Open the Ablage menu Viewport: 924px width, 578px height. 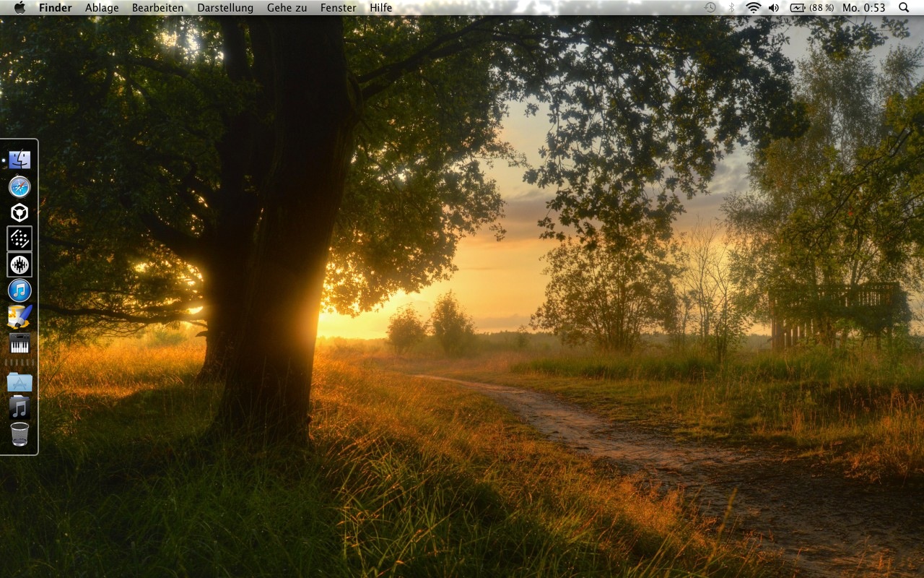pyautogui.click(x=102, y=8)
